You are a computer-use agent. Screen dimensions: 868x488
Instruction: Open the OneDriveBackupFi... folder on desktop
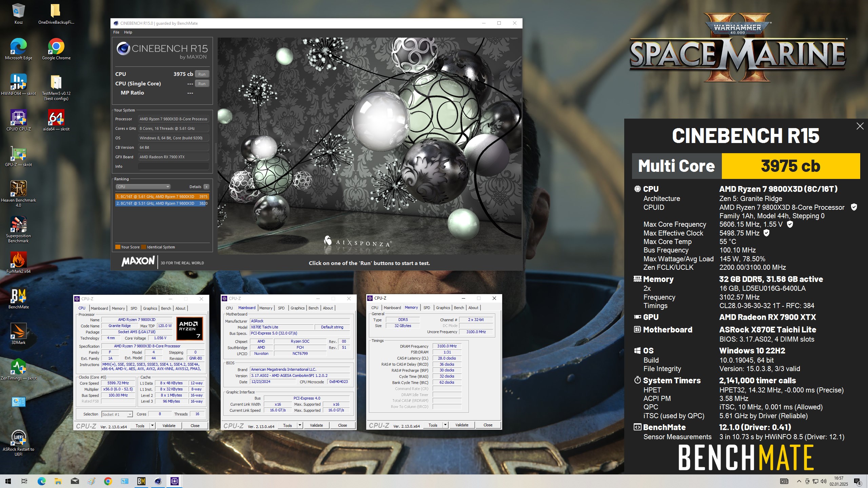[x=56, y=14]
